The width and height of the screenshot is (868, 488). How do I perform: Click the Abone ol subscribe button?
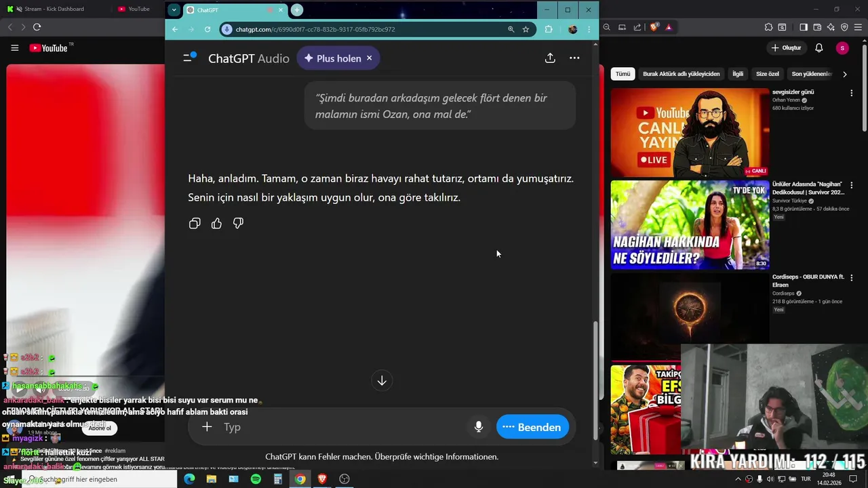pyautogui.click(x=100, y=428)
